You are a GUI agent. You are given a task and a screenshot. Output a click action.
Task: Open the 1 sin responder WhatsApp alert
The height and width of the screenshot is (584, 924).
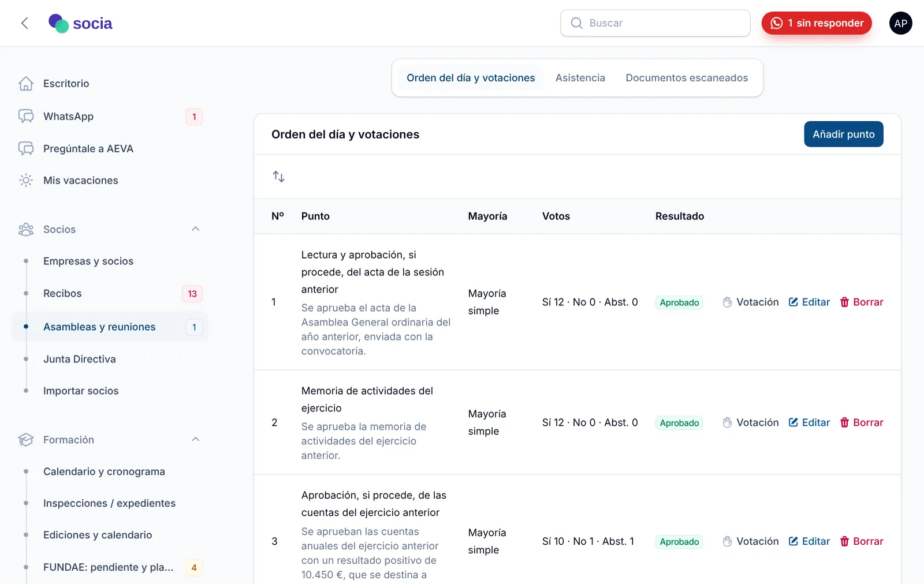click(x=817, y=23)
